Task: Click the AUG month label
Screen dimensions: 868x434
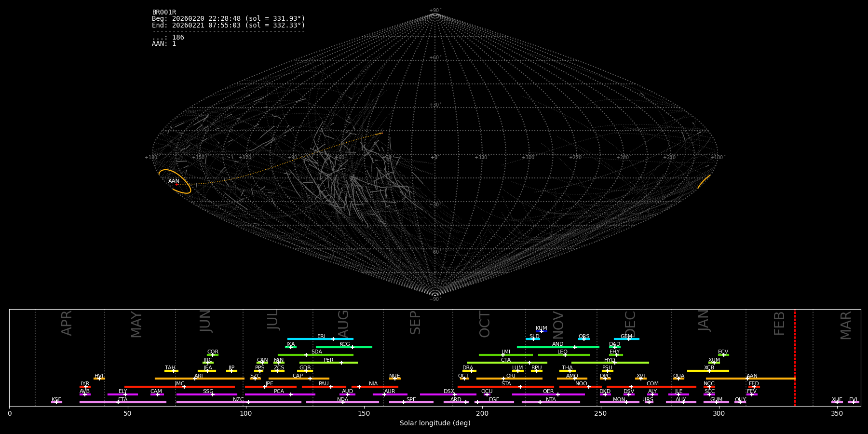Action: click(343, 324)
